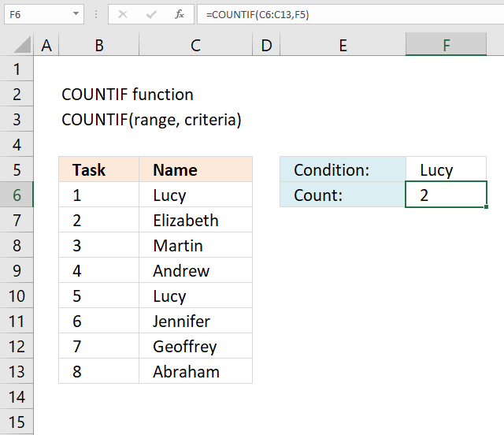504x435 pixels.
Task: Select column F header
Action: click(446, 45)
